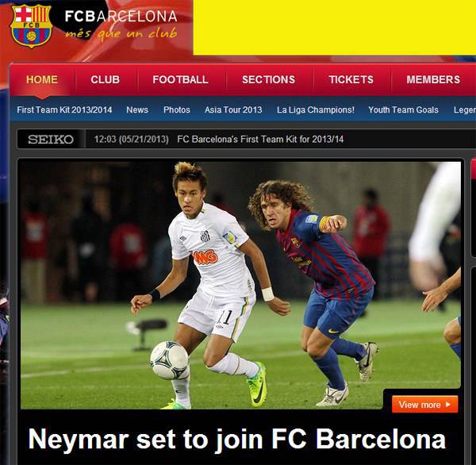Click the arrow on View more button
476x465 pixels.
tap(448, 405)
